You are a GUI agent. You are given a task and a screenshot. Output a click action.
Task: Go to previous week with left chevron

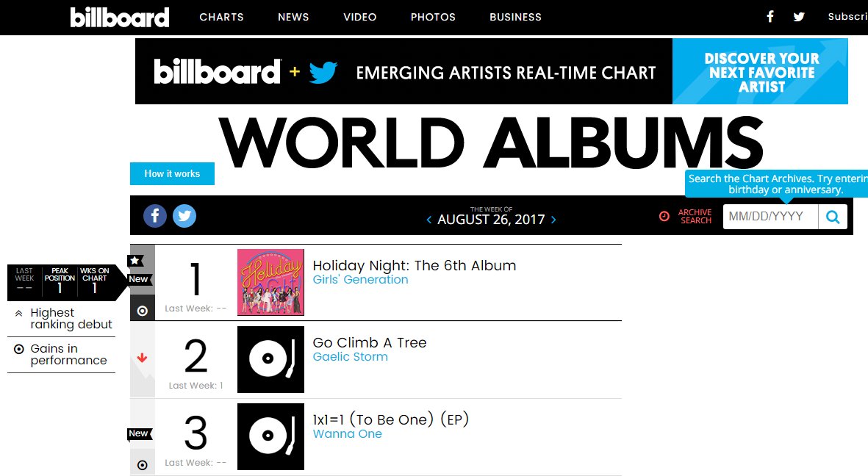(429, 220)
